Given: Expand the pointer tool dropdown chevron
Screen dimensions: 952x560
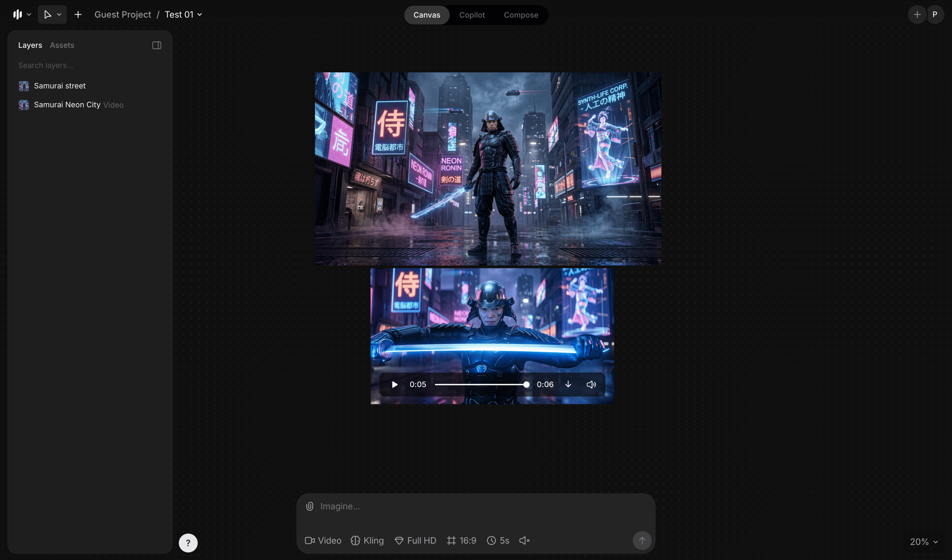Looking at the screenshot, I should pyautogui.click(x=59, y=15).
